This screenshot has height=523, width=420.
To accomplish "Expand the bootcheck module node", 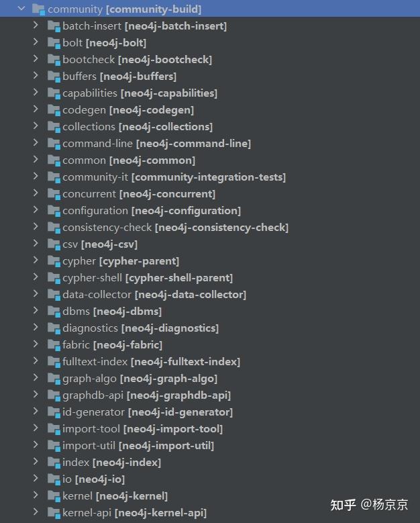I will [x=36, y=58].
